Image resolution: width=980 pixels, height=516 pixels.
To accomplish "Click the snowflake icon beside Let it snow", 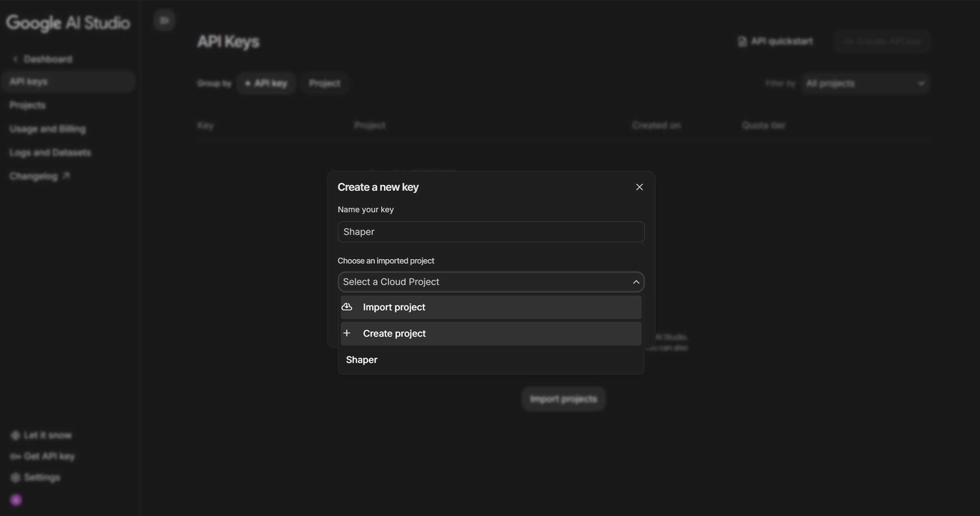I will [x=16, y=435].
